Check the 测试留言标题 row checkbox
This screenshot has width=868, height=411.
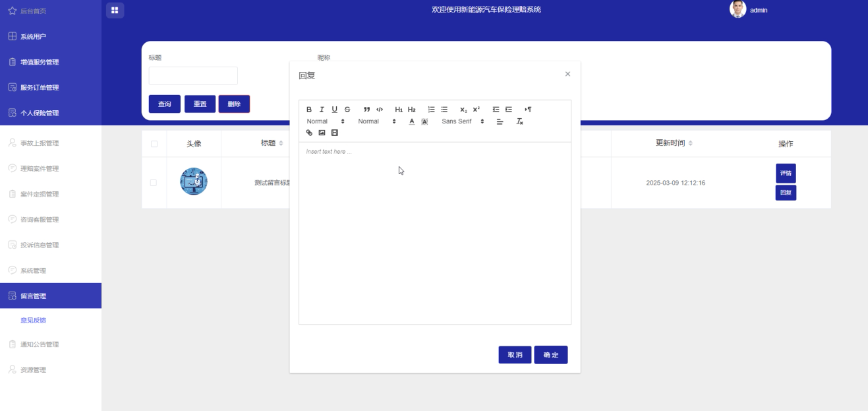click(x=154, y=183)
